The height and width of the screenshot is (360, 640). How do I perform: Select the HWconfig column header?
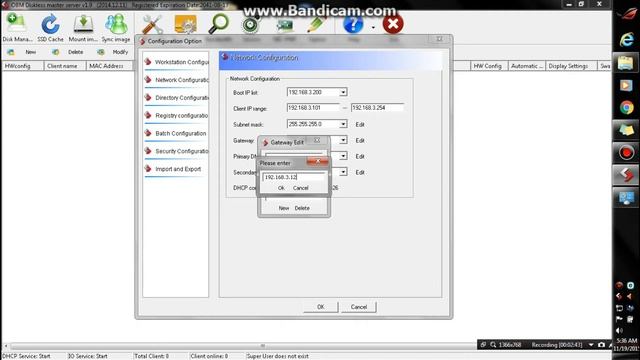tap(23, 66)
